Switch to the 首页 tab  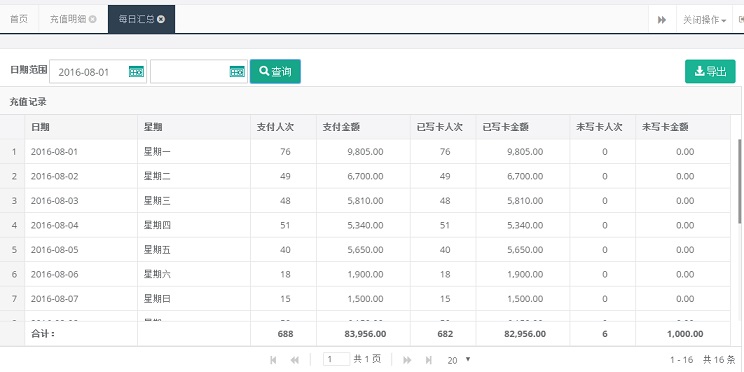pos(19,19)
